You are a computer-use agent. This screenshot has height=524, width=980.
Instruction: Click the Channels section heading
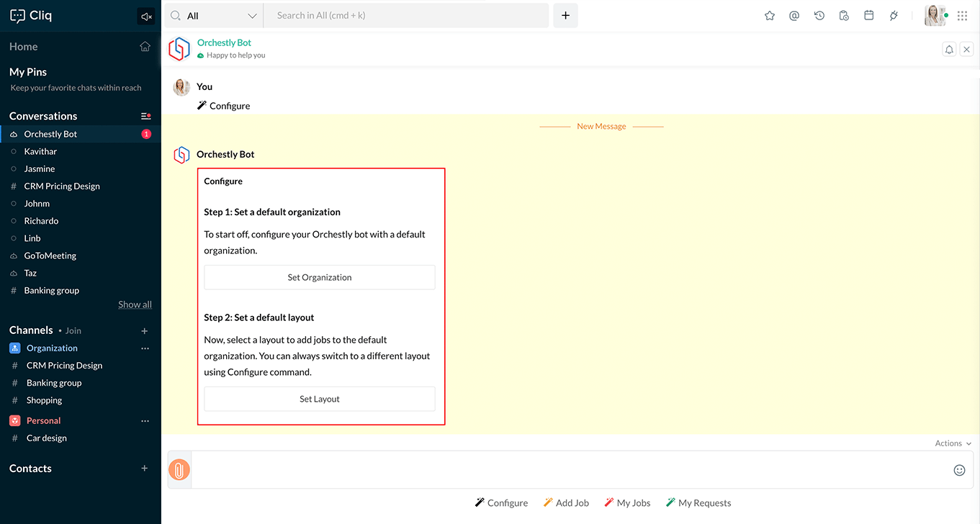point(31,330)
